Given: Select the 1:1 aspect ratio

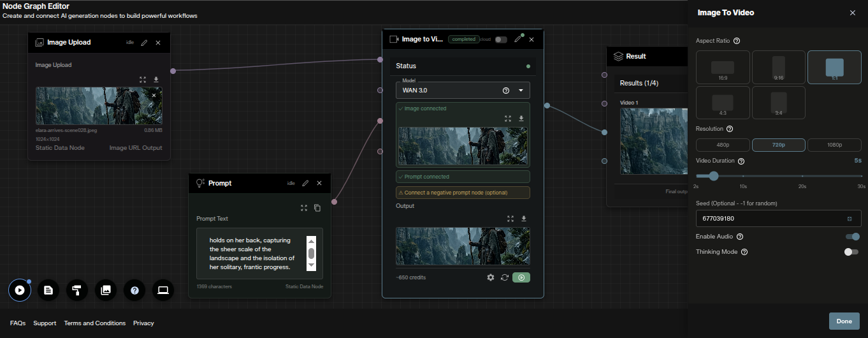Looking at the screenshot, I should click(x=834, y=68).
